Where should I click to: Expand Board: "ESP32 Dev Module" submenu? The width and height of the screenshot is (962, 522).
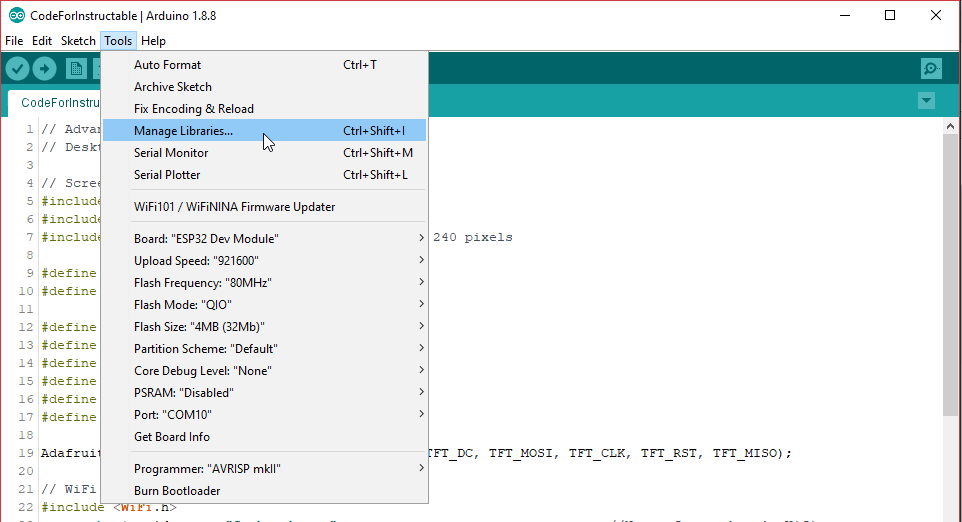coord(264,239)
